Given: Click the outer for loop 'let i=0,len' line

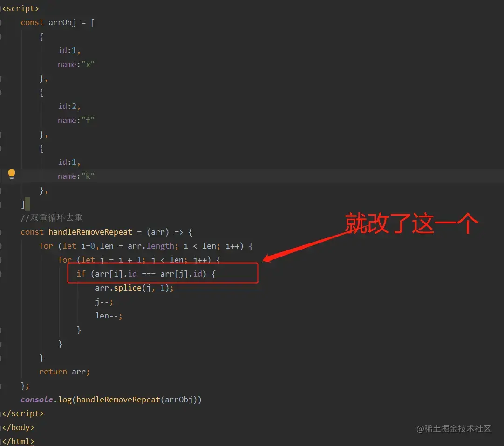Looking at the screenshot, I should pyautogui.click(x=146, y=246).
